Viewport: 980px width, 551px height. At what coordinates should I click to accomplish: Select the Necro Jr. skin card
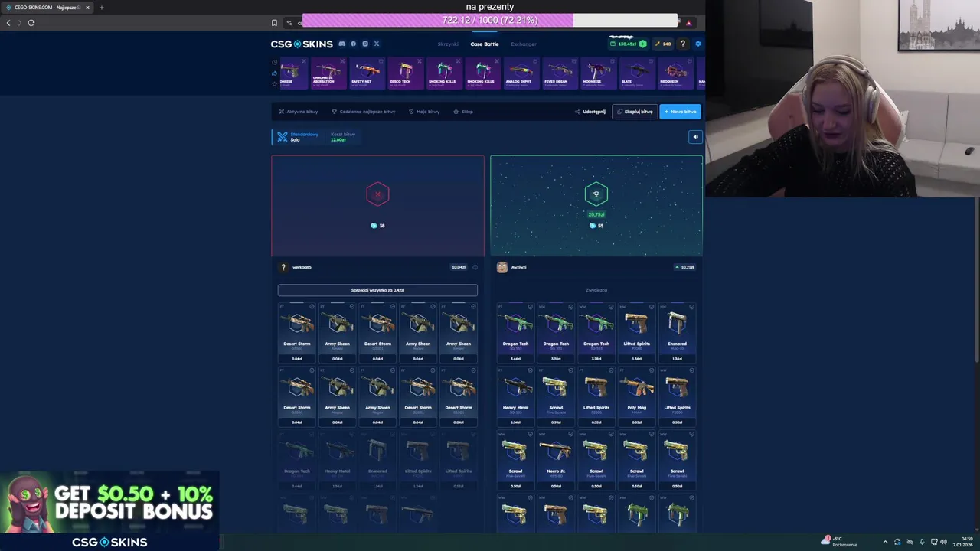pyautogui.click(x=556, y=460)
